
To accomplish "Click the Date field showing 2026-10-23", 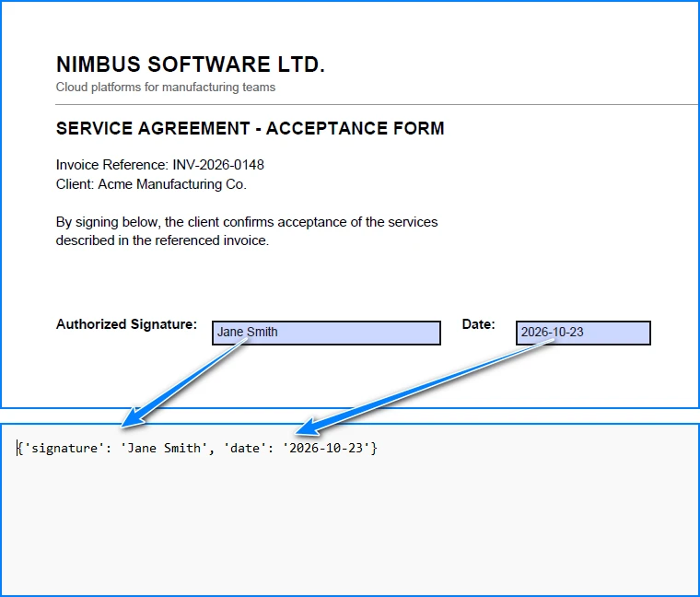I will tap(583, 333).
